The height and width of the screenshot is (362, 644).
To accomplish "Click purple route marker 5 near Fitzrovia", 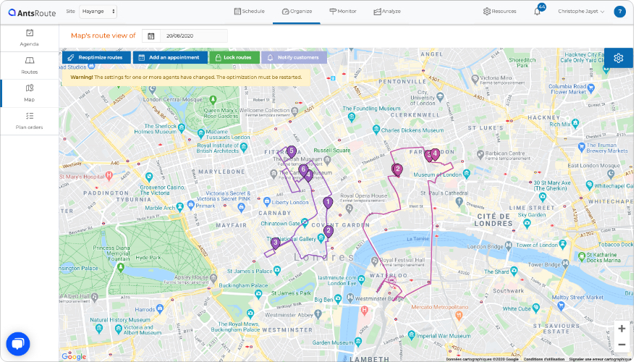I will 291,152.
